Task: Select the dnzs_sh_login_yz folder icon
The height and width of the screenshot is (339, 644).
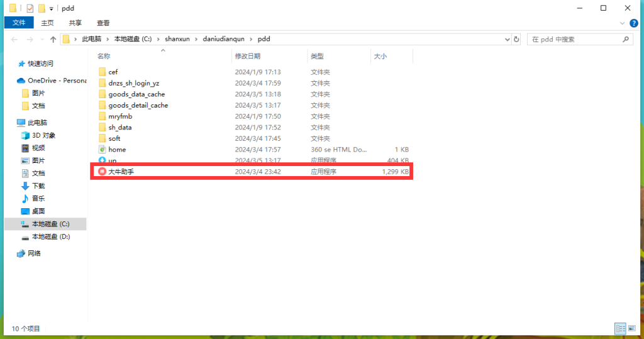Action: point(103,83)
